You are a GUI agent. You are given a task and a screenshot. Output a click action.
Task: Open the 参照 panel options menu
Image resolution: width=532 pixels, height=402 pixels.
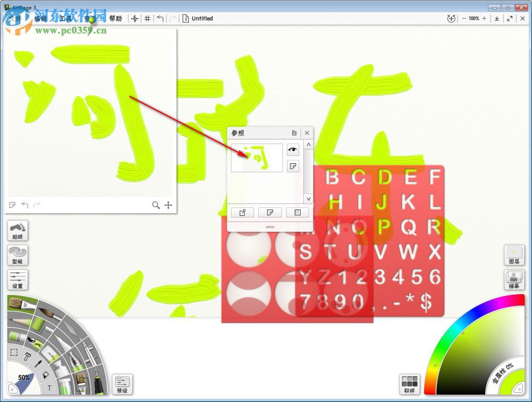pos(294,133)
